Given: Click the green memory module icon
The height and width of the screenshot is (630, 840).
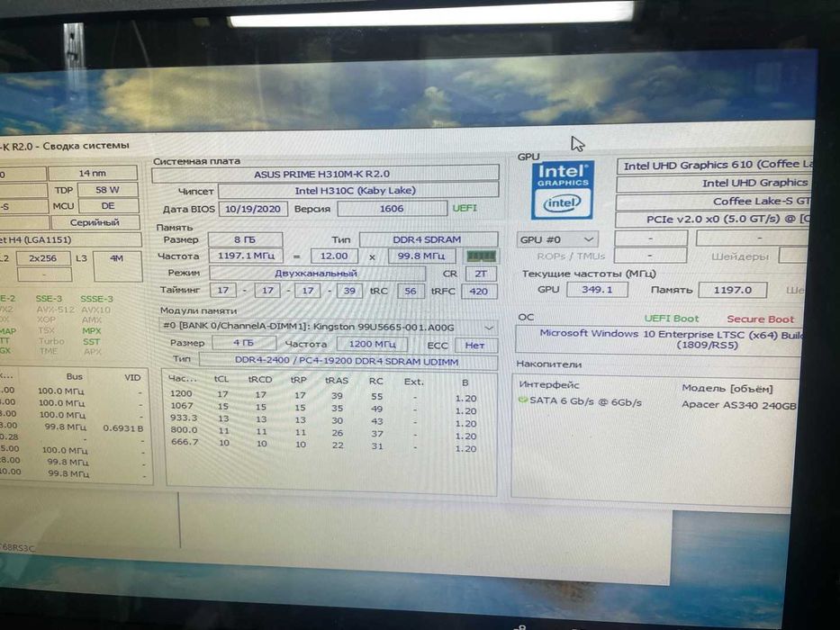Looking at the screenshot, I should point(481,256).
